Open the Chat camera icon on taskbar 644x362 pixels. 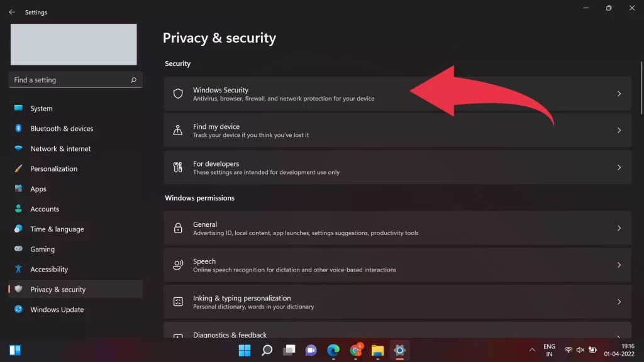tap(311, 350)
